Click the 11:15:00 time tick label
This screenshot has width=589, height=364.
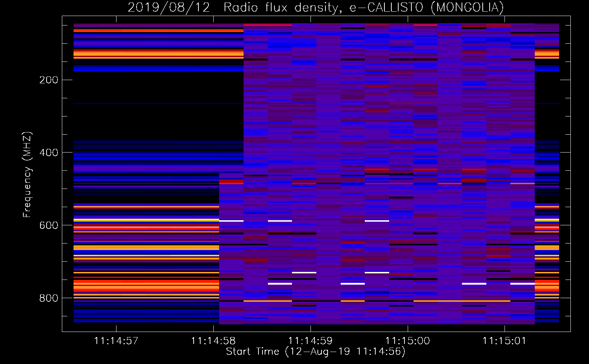click(x=408, y=341)
